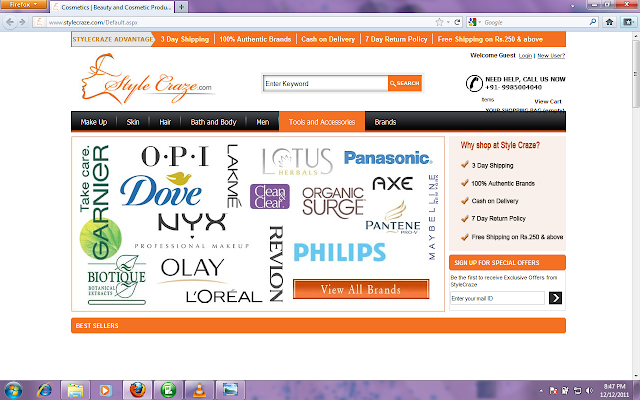Select the Olay brand logo
This screenshot has width=640, height=400.
tap(192, 270)
